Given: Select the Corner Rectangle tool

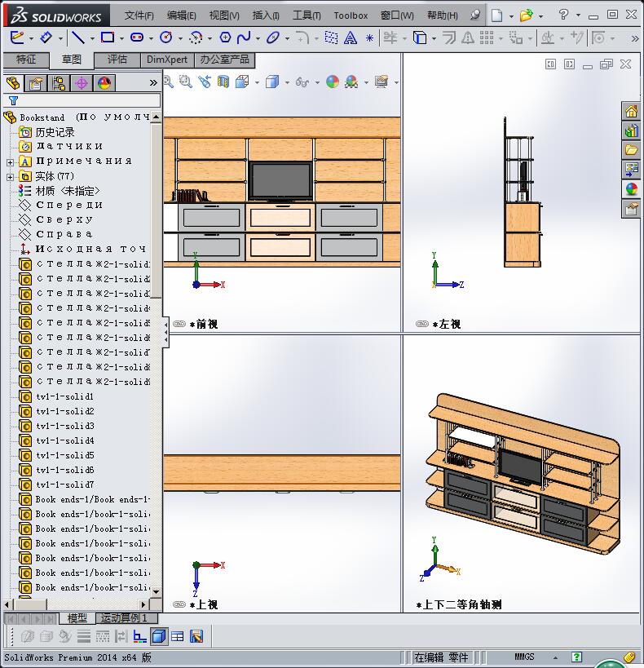Looking at the screenshot, I should coord(107,38).
